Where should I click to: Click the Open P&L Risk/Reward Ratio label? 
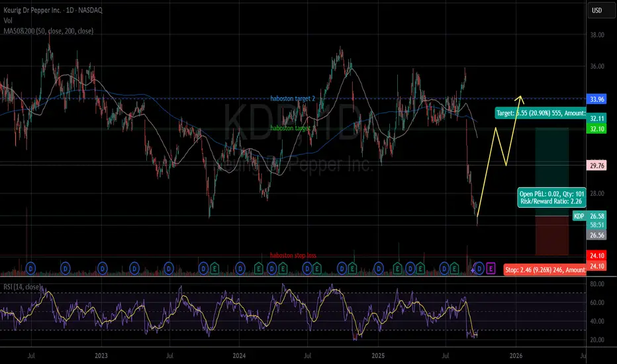pyautogui.click(x=551, y=197)
